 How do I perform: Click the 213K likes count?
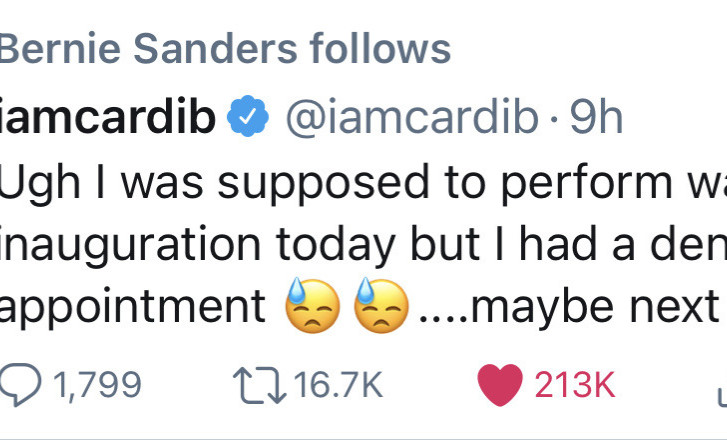[575, 385]
